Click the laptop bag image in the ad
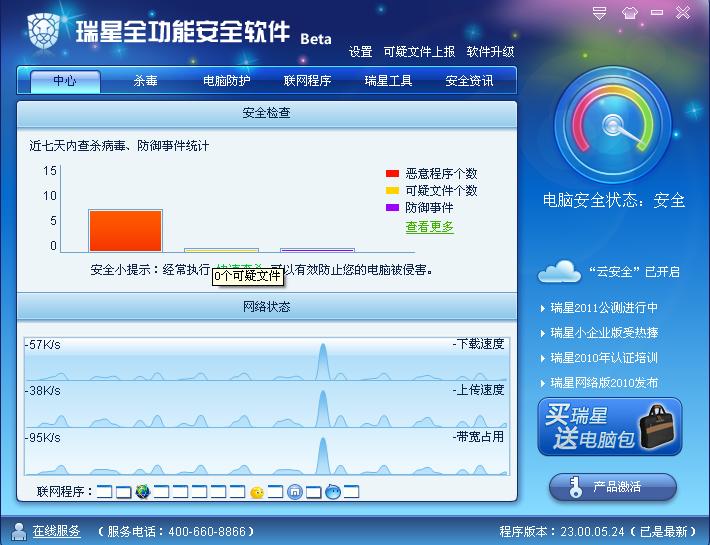The height and width of the screenshot is (545, 710). pyautogui.click(x=657, y=426)
